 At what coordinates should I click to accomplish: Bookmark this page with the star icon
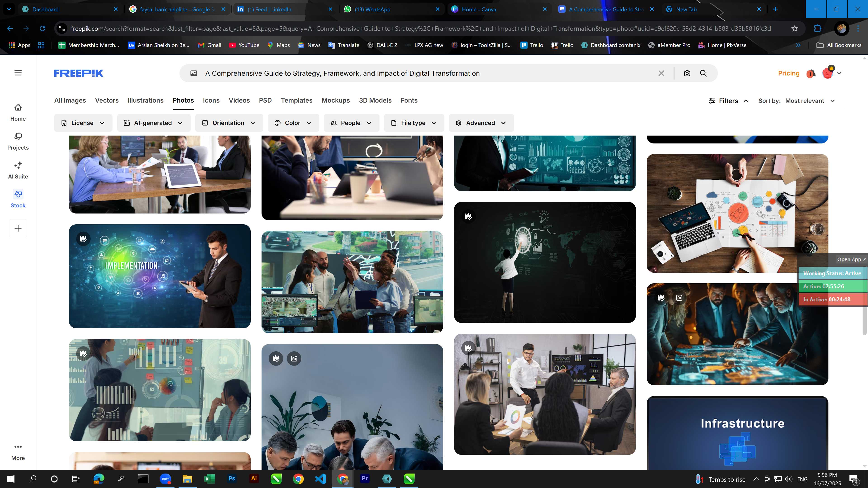(x=795, y=29)
